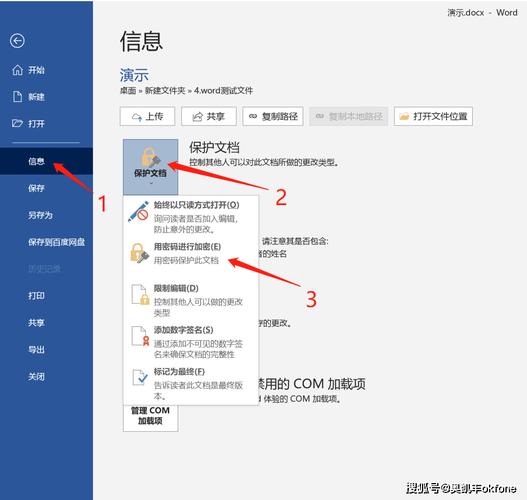Screen dimensions: 527x500
Task: Click the 保护文档 heading text
Action: 214,147
